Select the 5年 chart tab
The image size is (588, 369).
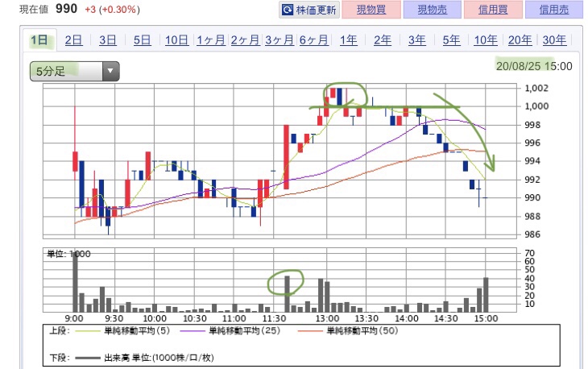[451, 40]
